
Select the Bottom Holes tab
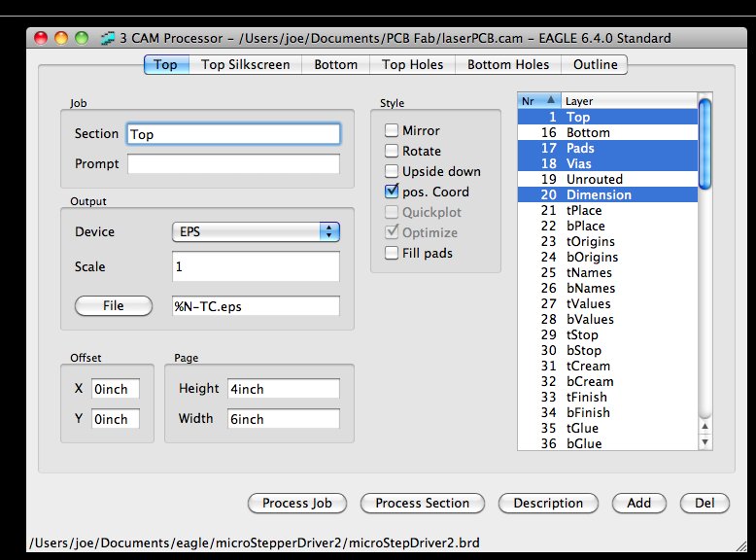pyautogui.click(x=508, y=64)
